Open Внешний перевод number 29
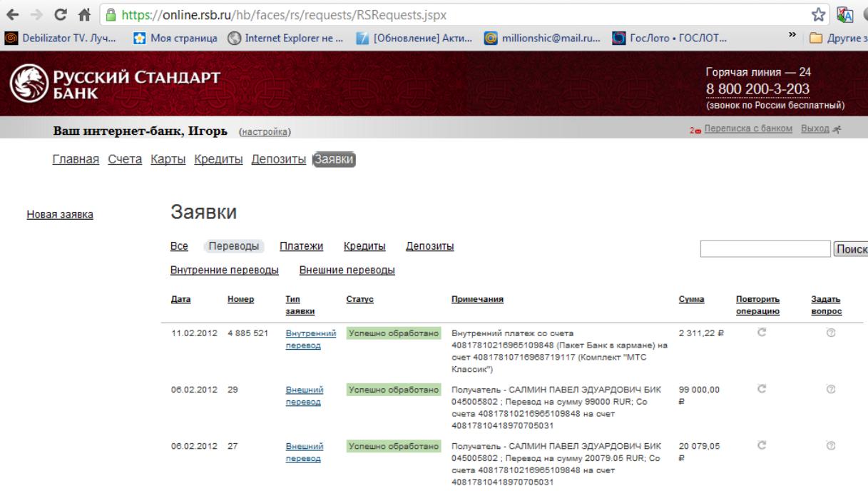 [305, 395]
